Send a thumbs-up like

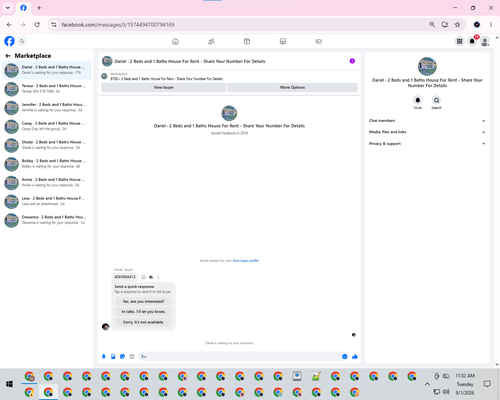point(355,357)
